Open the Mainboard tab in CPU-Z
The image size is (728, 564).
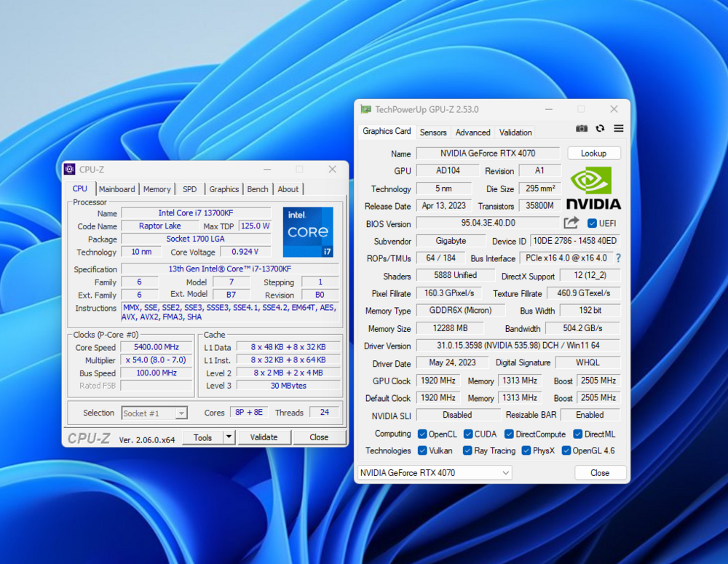pyautogui.click(x=116, y=189)
